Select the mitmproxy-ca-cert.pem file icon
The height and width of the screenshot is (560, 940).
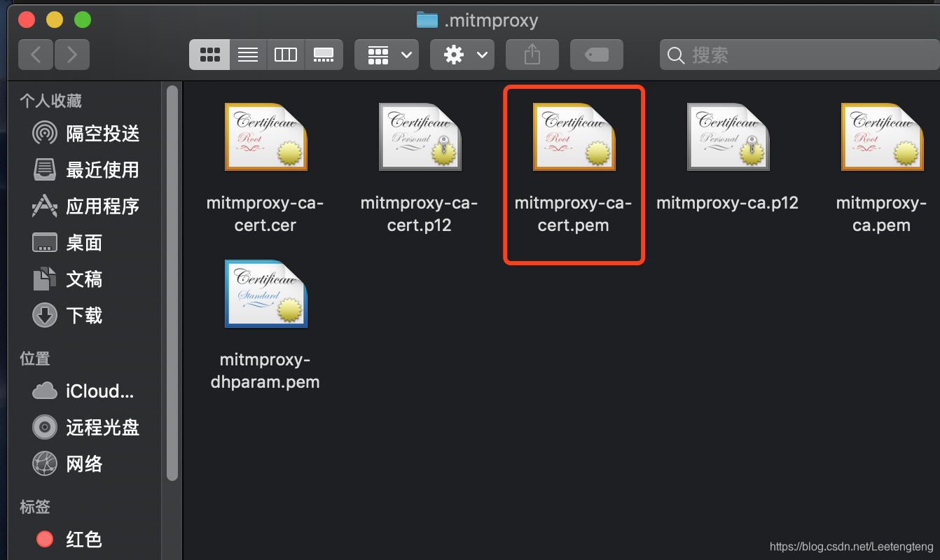[x=574, y=136]
